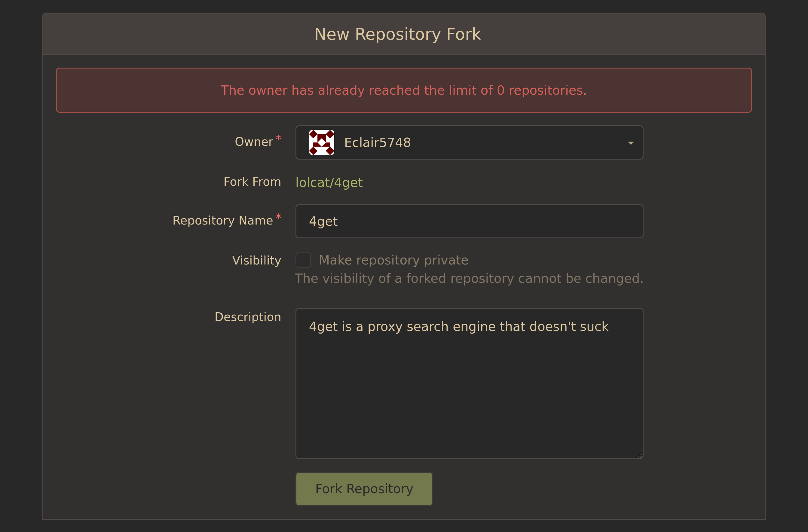Click the red asterisk beside Owner

tap(278, 137)
